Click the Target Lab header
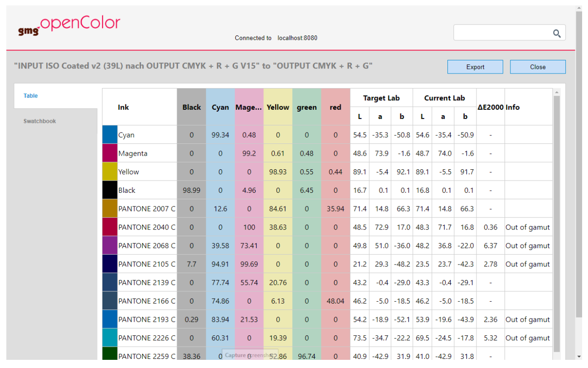This screenshot has height=368, width=588. [381, 98]
